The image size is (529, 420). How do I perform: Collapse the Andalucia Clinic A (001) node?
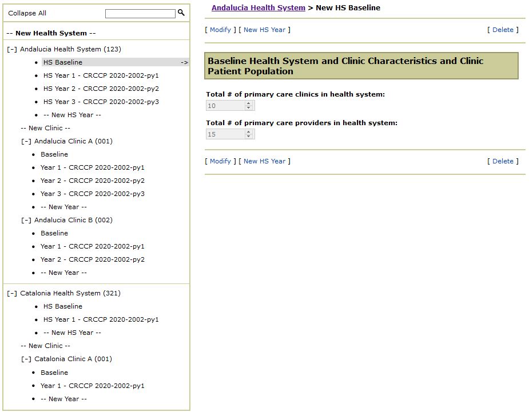point(26,141)
